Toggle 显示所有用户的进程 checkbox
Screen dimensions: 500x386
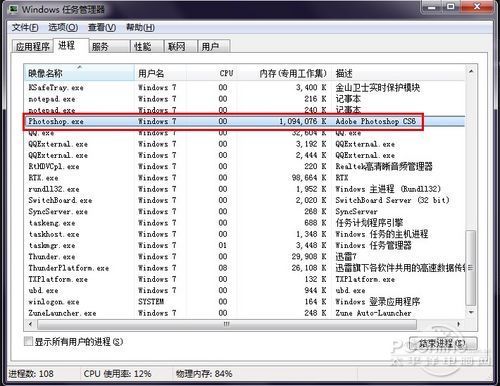point(29,341)
